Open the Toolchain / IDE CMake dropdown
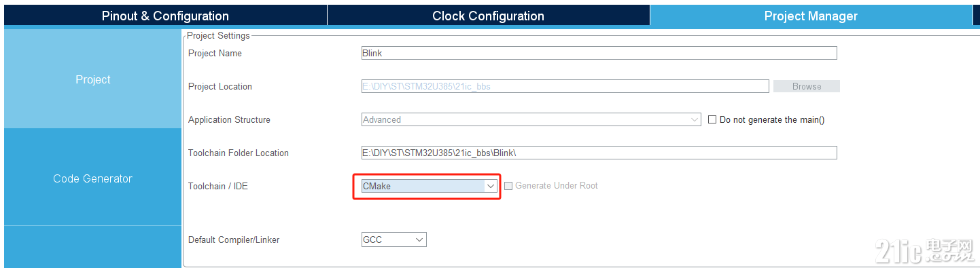 point(430,186)
